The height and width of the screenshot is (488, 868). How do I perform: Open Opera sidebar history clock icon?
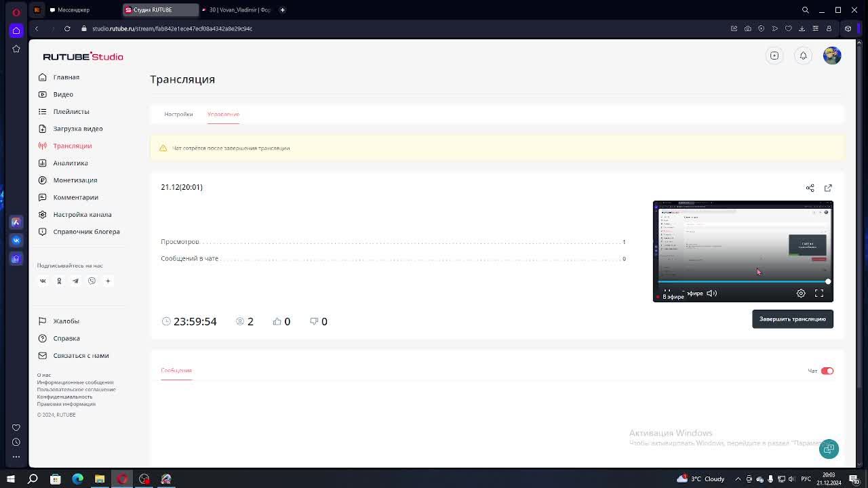(16, 442)
